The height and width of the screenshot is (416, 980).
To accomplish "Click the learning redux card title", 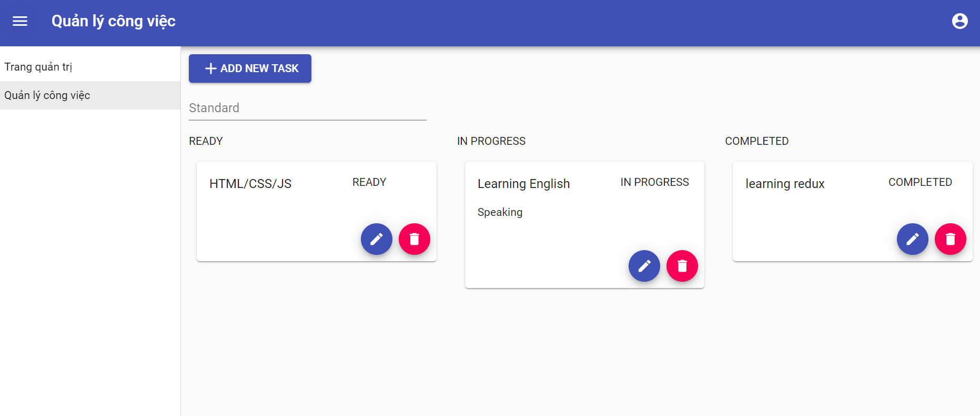I will point(785,184).
